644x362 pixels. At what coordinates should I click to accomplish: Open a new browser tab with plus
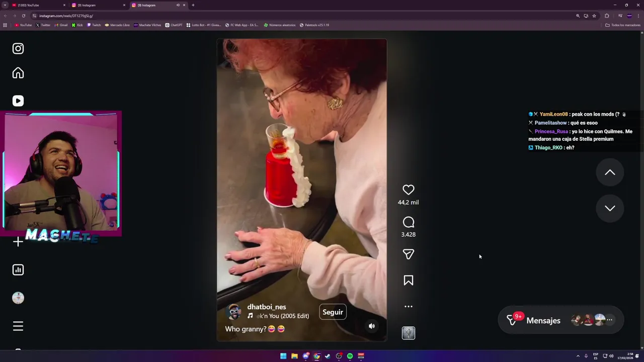tap(193, 5)
